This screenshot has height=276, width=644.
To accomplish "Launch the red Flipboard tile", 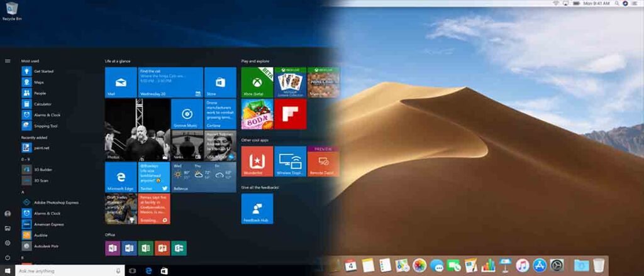I will coord(291,114).
